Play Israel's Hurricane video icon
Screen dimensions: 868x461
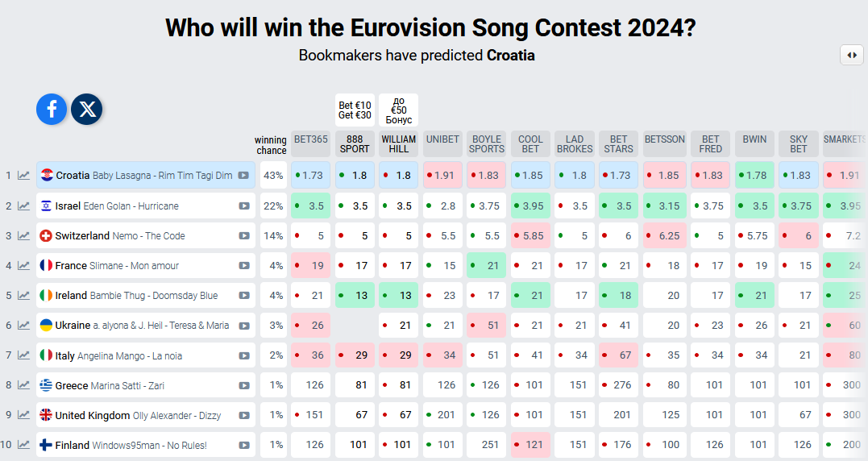[243, 206]
